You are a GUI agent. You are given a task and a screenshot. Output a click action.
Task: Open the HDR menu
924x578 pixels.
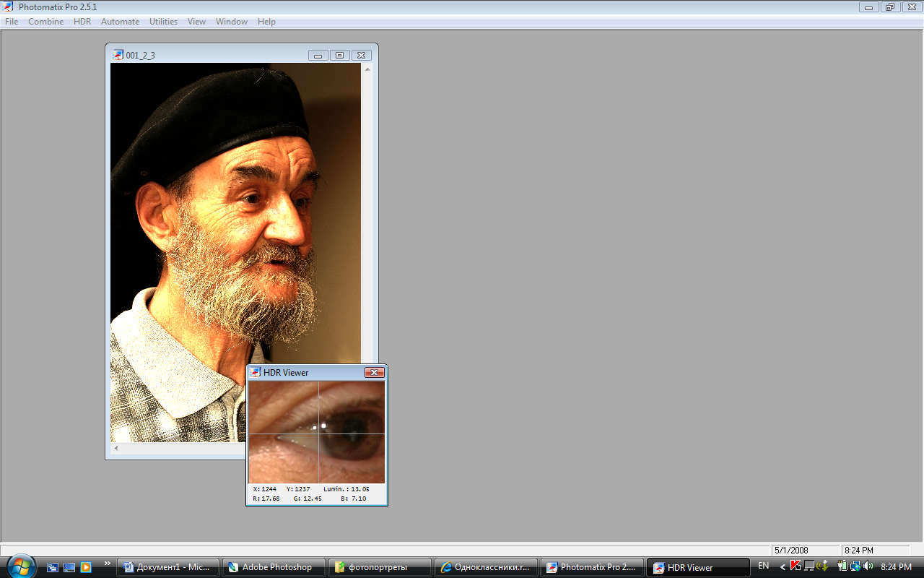[x=82, y=22]
